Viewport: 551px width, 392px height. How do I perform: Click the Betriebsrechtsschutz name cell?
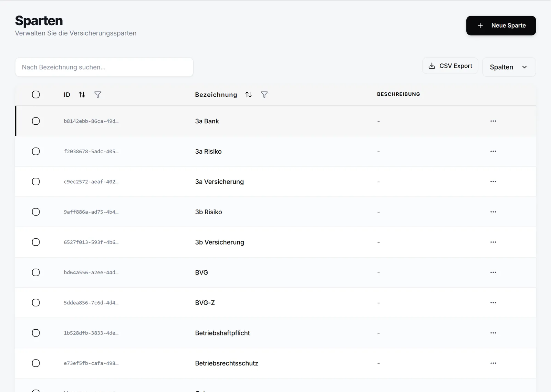(227, 363)
